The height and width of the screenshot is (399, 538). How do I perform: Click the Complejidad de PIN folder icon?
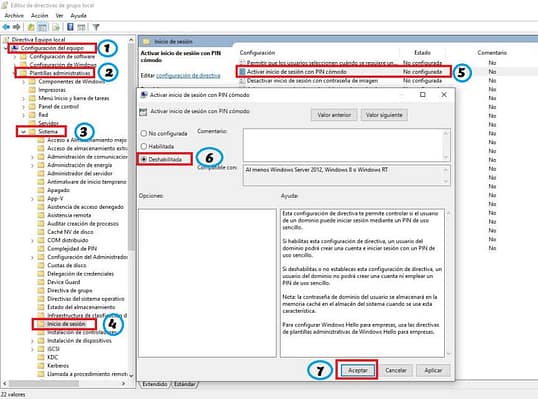(41, 248)
